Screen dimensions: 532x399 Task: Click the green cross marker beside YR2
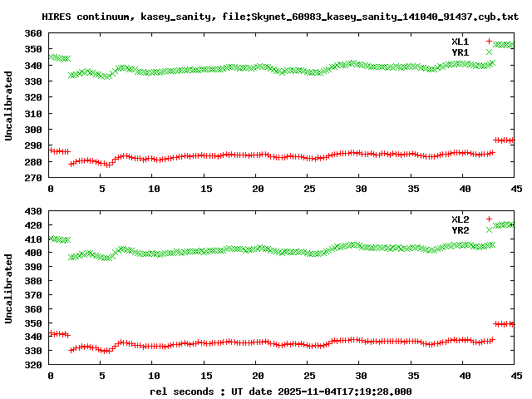pyautogui.click(x=489, y=229)
